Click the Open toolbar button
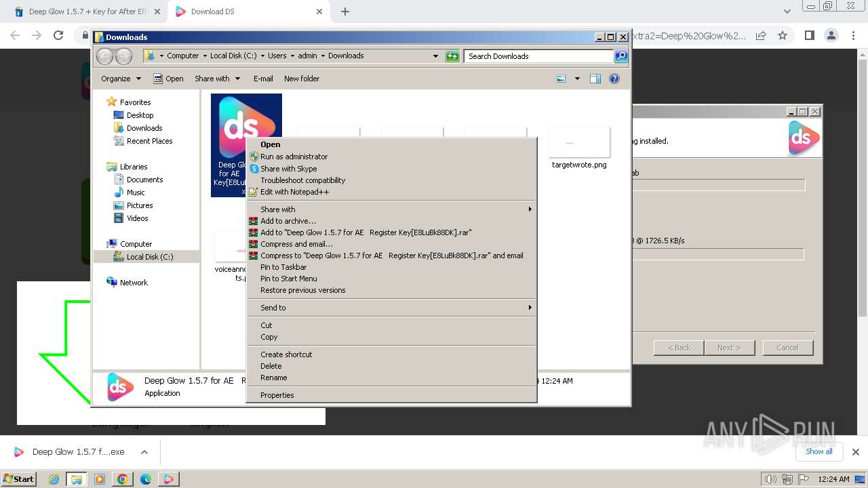 [x=168, y=79]
